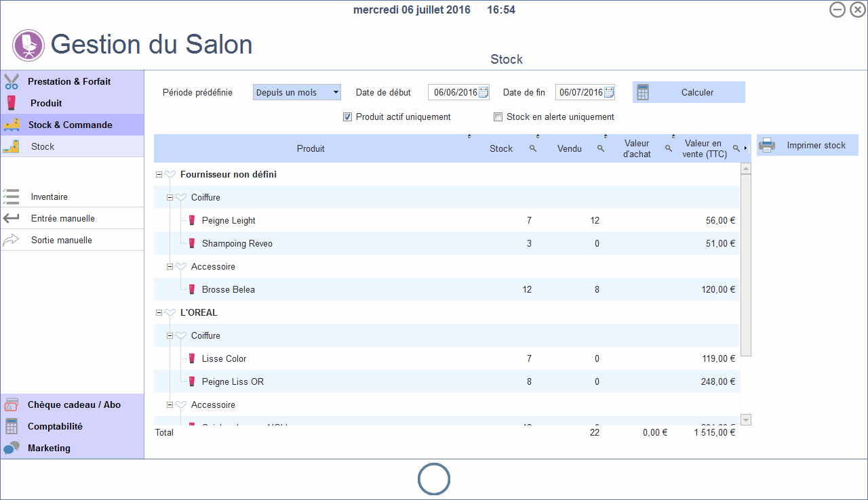Click the search magnifier in Stock column
The image size is (868, 500).
[533, 148]
